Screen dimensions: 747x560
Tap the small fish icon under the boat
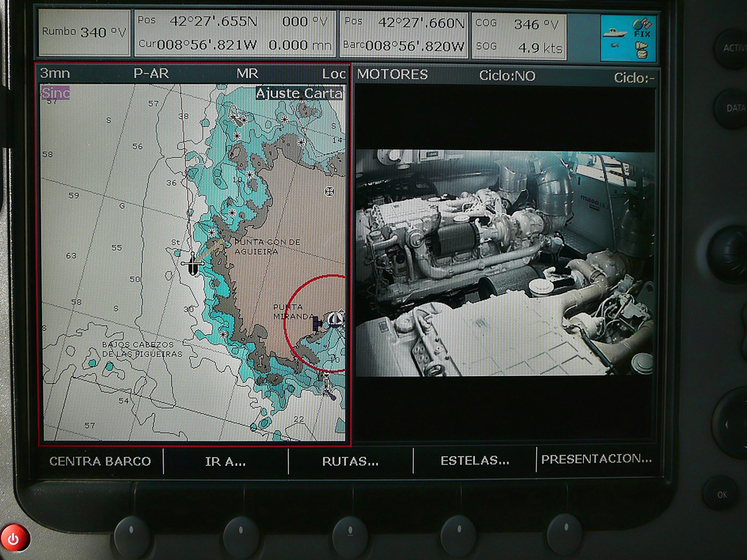615,46
